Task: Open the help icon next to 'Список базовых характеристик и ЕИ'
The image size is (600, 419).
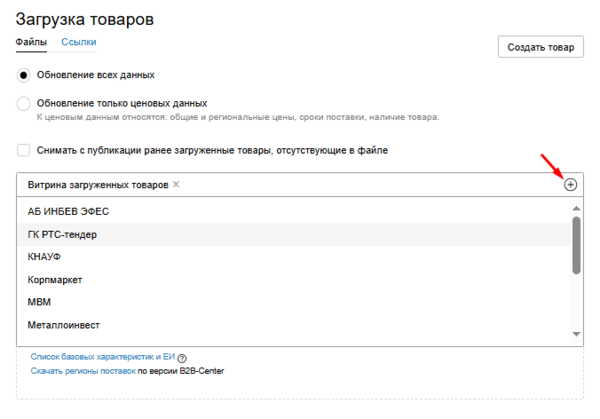Action: click(182, 358)
